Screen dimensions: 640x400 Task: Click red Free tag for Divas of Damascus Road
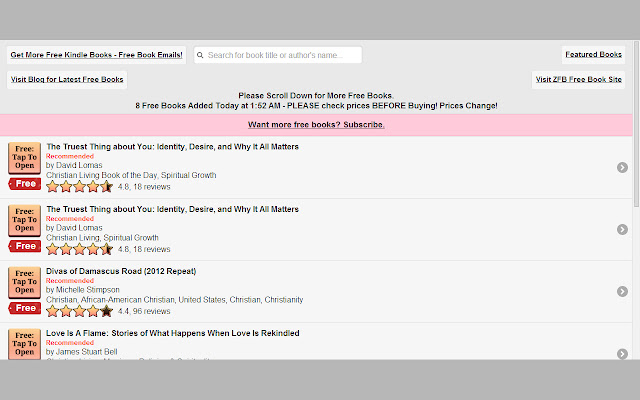coord(24,308)
